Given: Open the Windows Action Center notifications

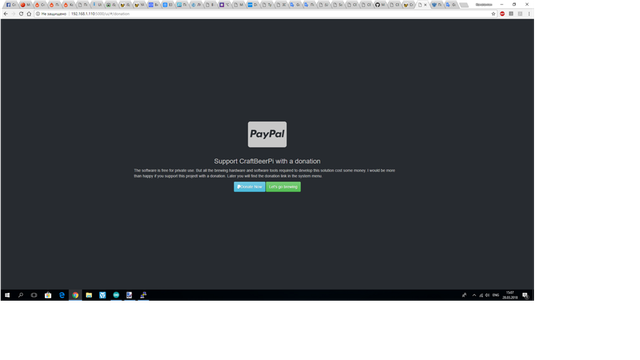Looking at the screenshot, I should (x=525, y=295).
